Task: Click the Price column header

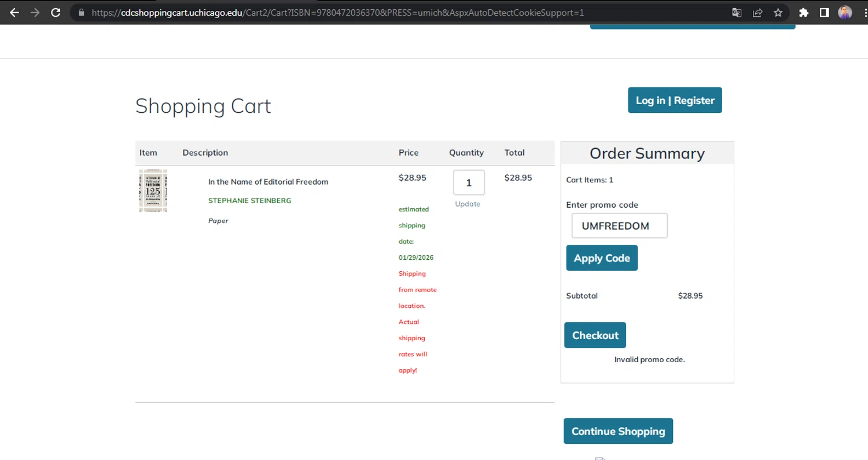Action: coord(409,153)
